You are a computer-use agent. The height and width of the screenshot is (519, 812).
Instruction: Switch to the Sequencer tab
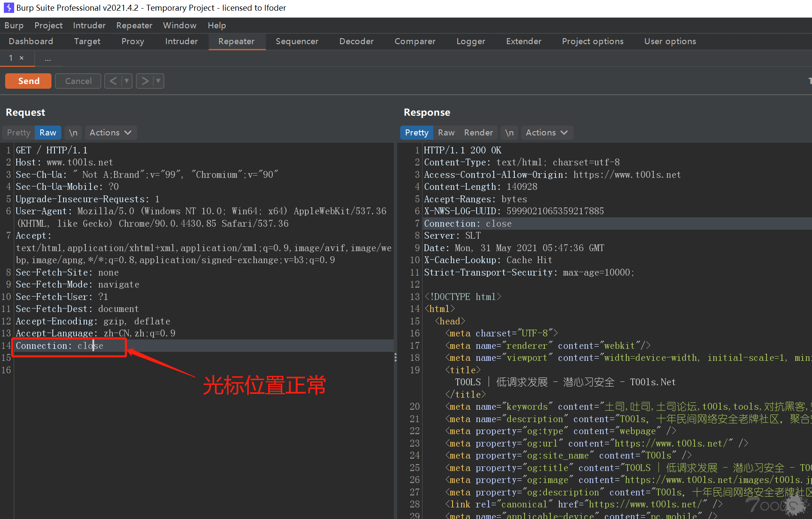tap(297, 41)
